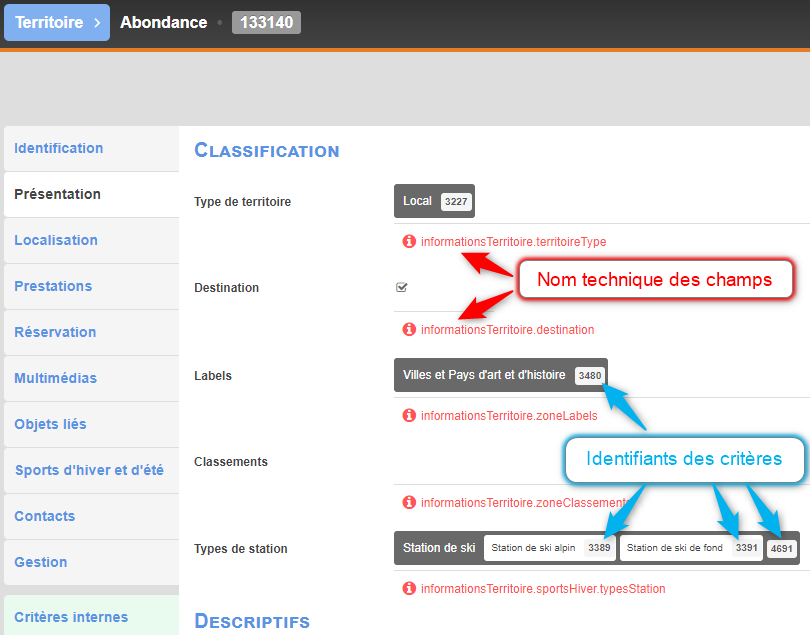
Task: Click the informationsTerritoire.destination field name
Action: 507,330
